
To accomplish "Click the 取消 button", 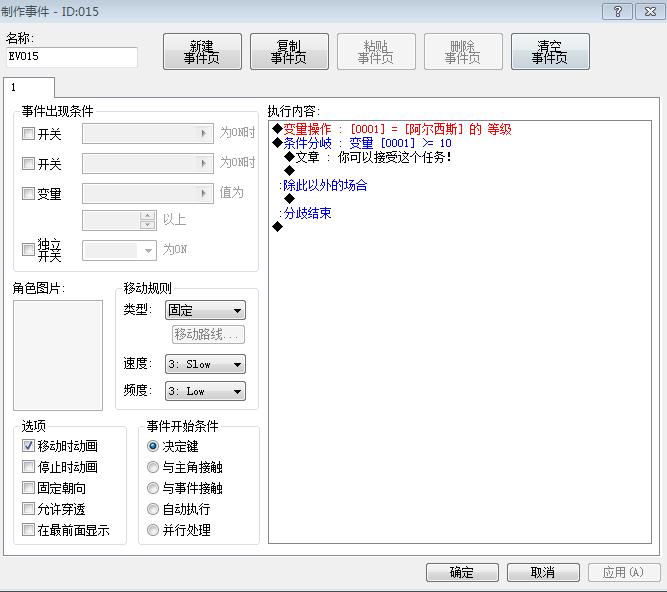I will pyautogui.click(x=543, y=572).
